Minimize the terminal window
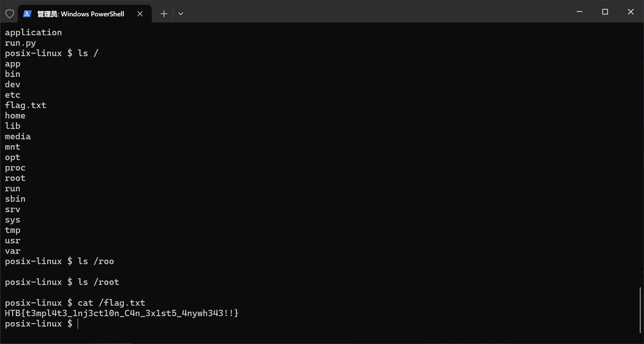644x344 pixels. (579, 12)
